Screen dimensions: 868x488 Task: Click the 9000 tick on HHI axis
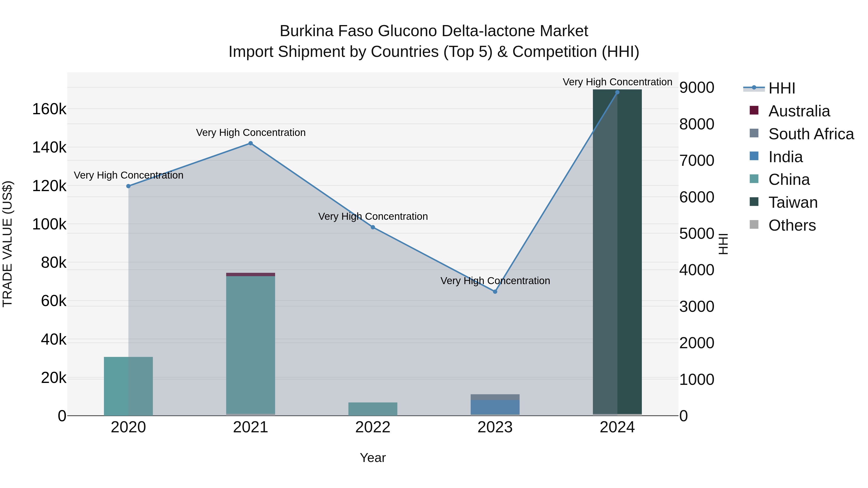pyautogui.click(x=697, y=87)
